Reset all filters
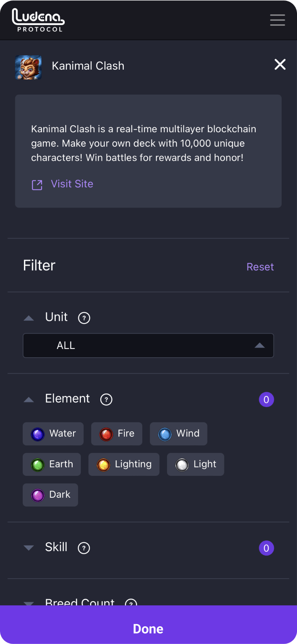 click(x=260, y=267)
